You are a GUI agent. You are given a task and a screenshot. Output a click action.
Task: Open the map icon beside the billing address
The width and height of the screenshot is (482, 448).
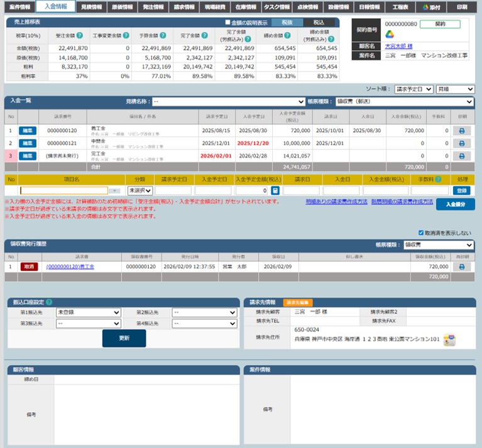point(449,339)
